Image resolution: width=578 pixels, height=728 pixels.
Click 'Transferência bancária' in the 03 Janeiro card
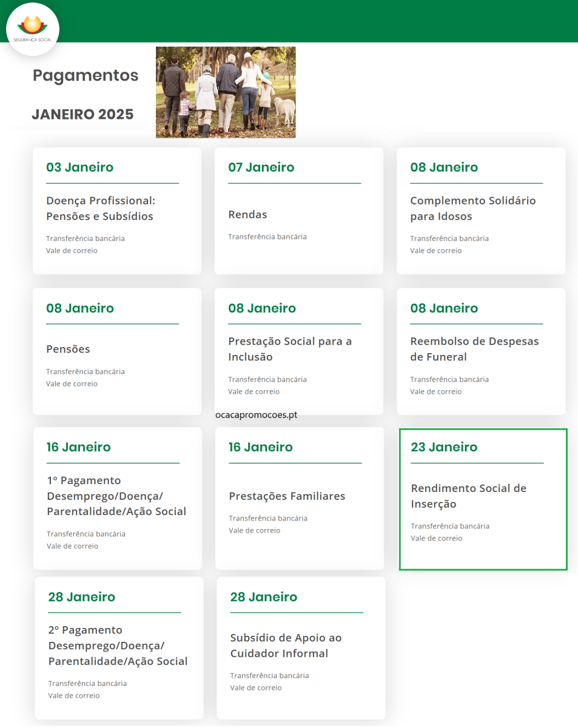coord(86,238)
